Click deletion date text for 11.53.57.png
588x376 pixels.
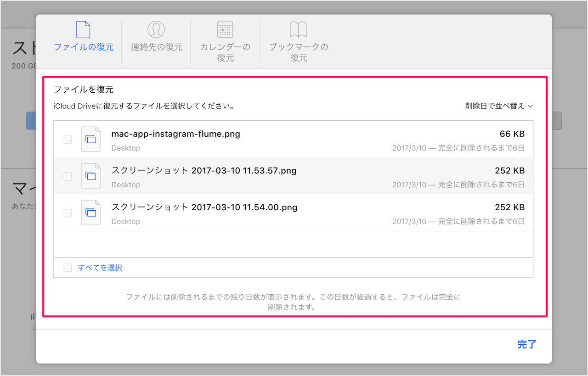coord(458,185)
